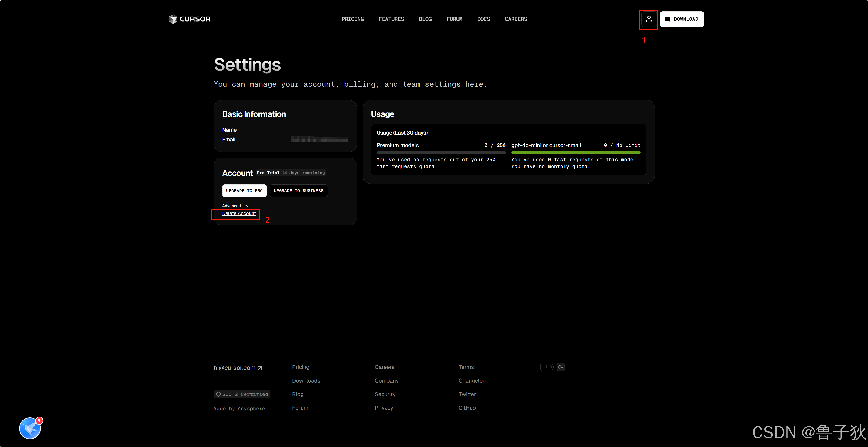Open the user account profile icon
The height and width of the screenshot is (447, 868).
click(x=649, y=19)
